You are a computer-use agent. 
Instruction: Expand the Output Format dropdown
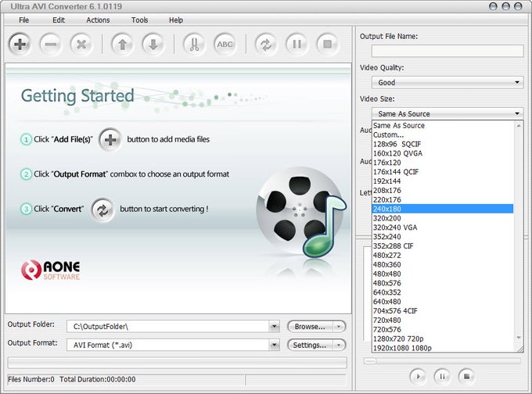tap(274, 346)
